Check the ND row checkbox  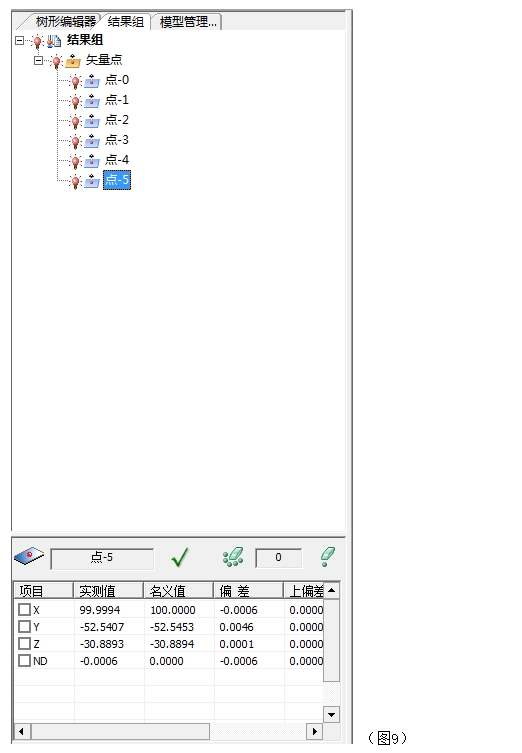(24, 661)
